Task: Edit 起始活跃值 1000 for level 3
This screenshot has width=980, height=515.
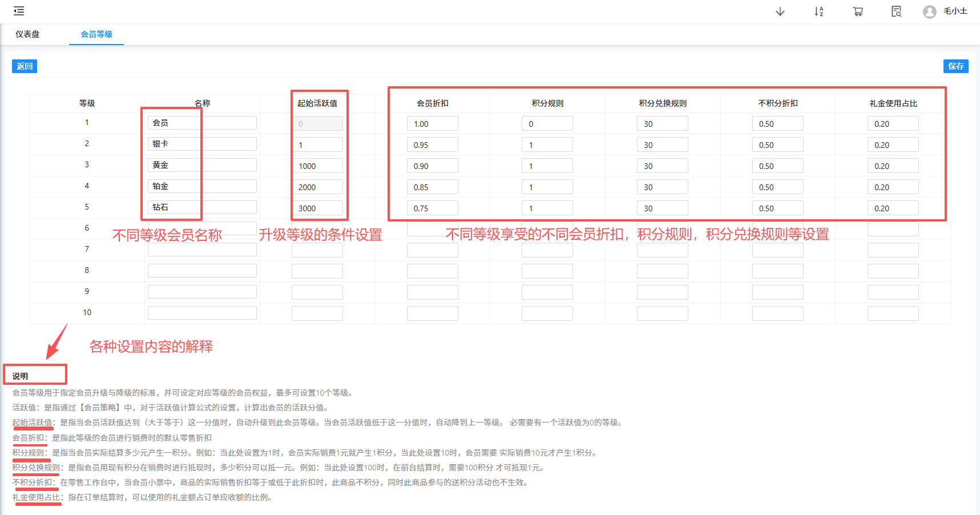Action: 317,165
